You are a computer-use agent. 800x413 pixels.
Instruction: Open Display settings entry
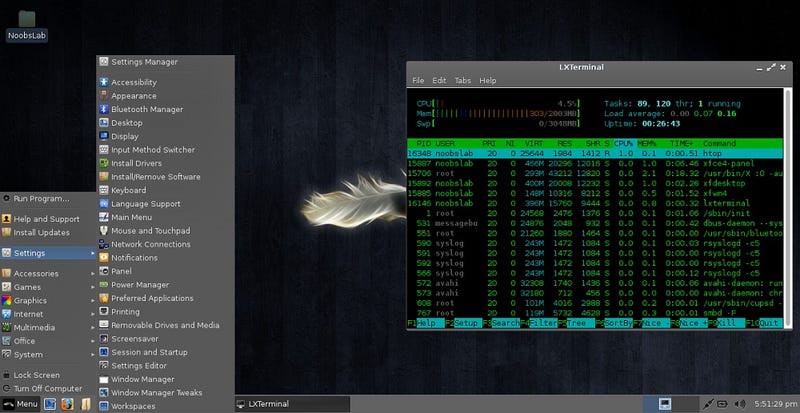click(x=165, y=136)
